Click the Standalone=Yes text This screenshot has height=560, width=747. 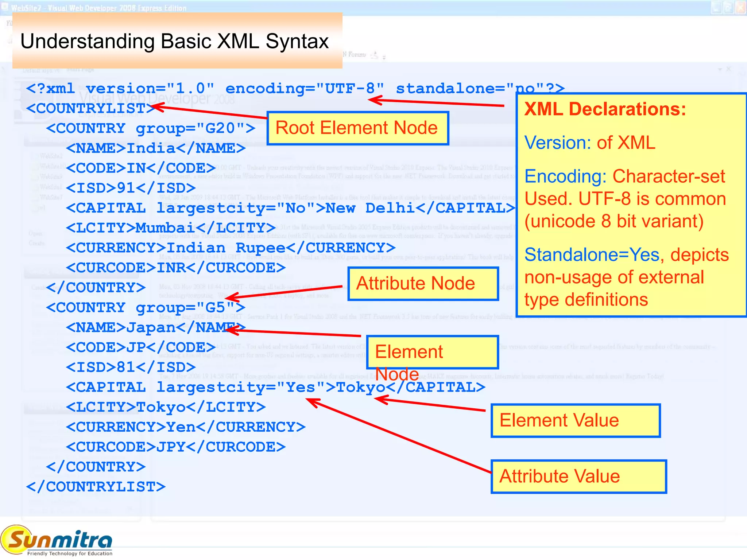pyautogui.click(x=592, y=254)
